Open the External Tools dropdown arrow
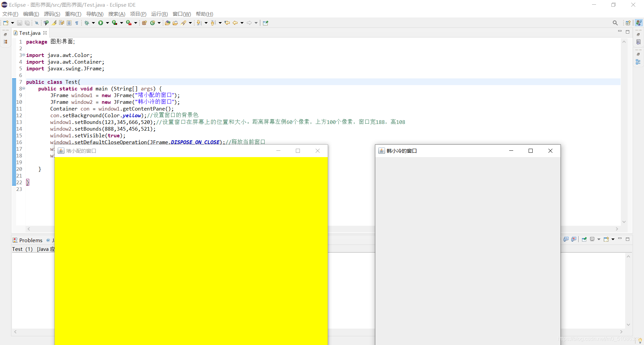 (x=136, y=23)
